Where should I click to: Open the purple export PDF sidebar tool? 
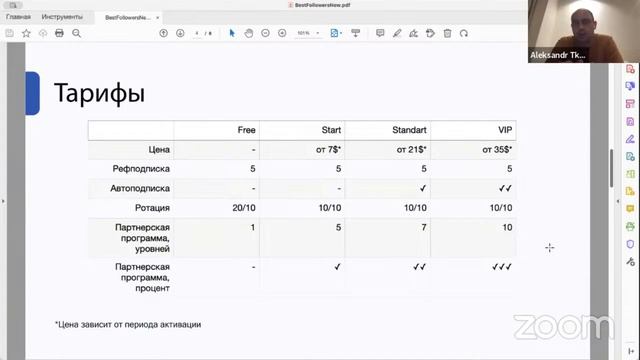[x=630, y=122]
